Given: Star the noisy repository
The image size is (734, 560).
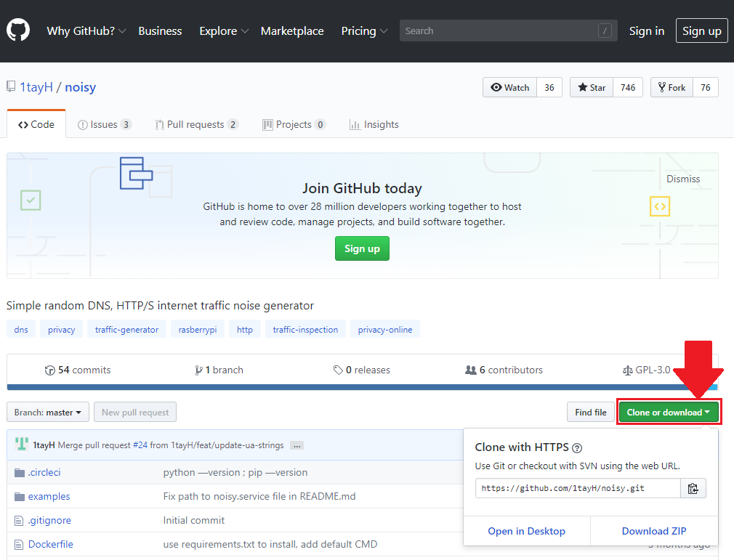Looking at the screenshot, I should [592, 87].
